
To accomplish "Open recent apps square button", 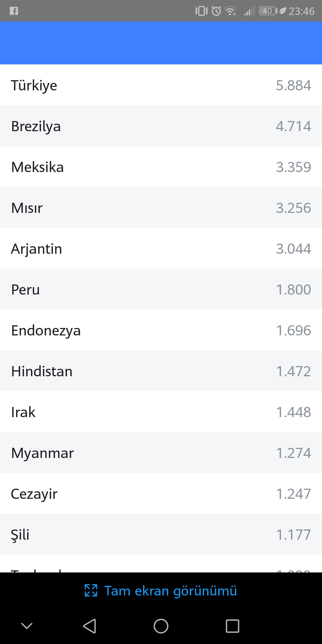I will pyautogui.click(x=233, y=626).
